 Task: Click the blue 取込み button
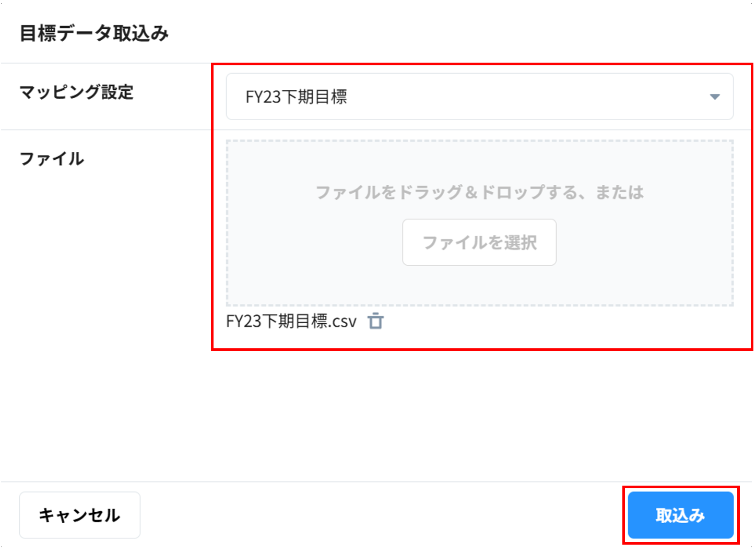[x=680, y=515]
